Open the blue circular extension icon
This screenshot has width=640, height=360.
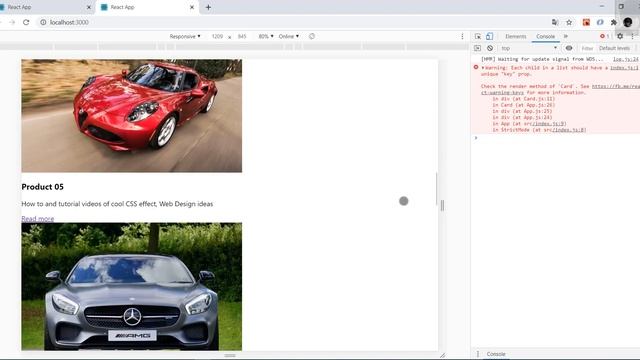pos(600,22)
